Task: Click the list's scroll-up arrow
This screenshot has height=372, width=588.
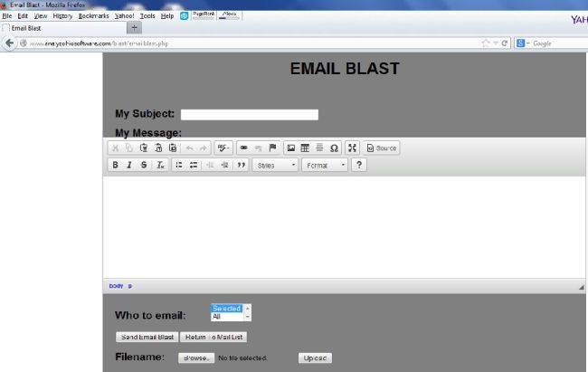Action: (247, 308)
